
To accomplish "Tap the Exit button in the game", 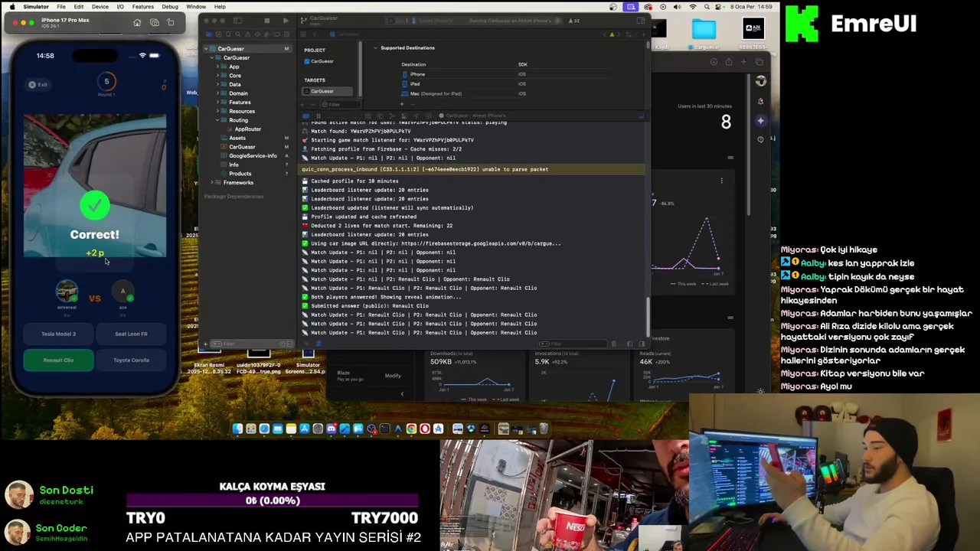I will point(38,85).
